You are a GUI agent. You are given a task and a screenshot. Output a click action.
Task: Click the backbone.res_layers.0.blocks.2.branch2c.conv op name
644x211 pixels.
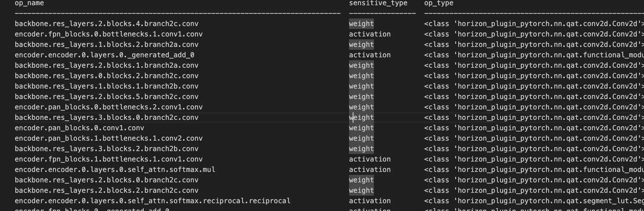(x=106, y=76)
